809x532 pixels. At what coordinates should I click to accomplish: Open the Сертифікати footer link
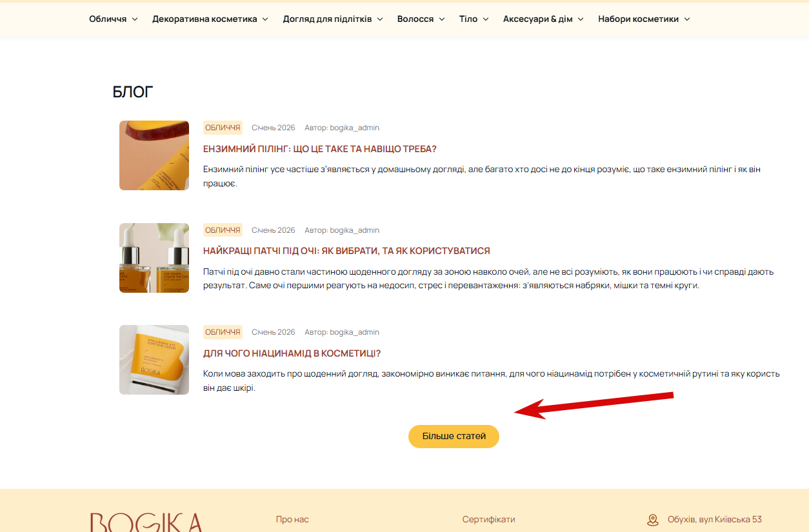click(x=488, y=520)
